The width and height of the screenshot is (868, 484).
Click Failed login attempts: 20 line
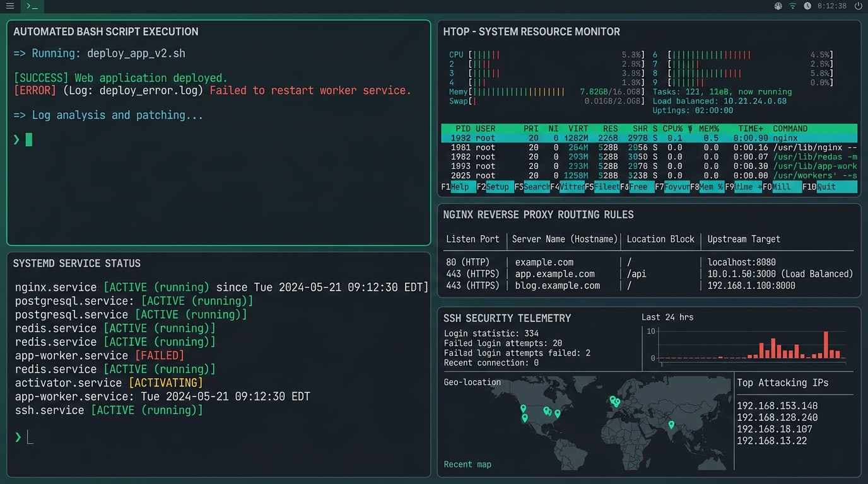pyautogui.click(x=503, y=343)
